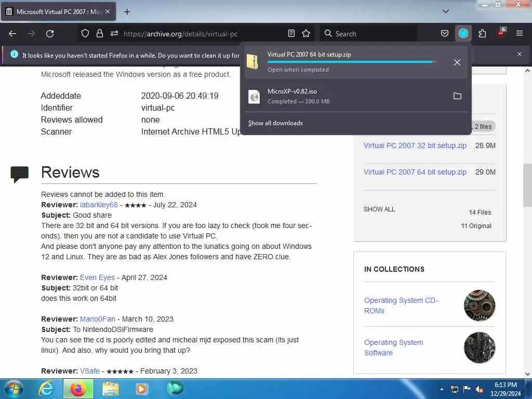Show hidden system tray icons
Viewport: 532px width, 399px height.
pos(442,389)
